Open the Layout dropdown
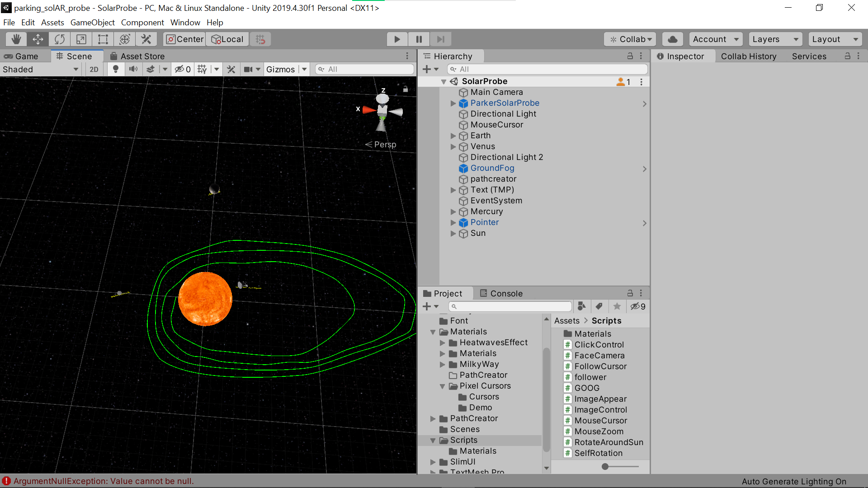868x488 pixels. click(x=835, y=39)
